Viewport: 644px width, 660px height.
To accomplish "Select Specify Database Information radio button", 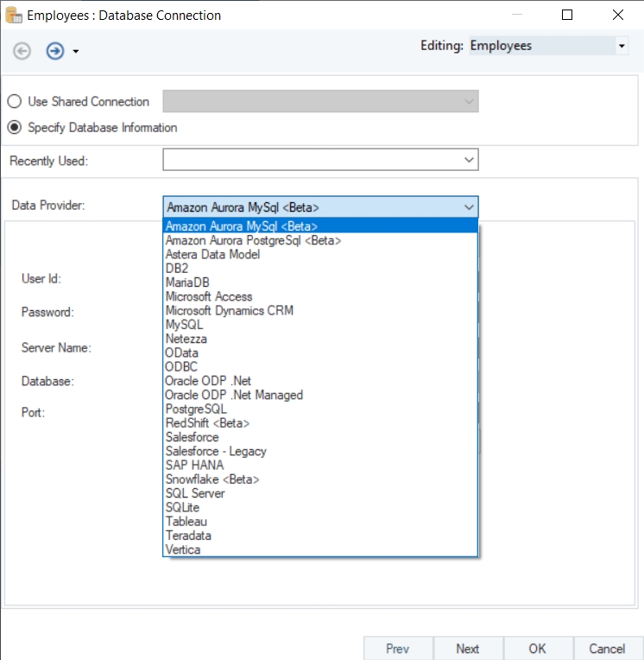I will pyautogui.click(x=15, y=128).
